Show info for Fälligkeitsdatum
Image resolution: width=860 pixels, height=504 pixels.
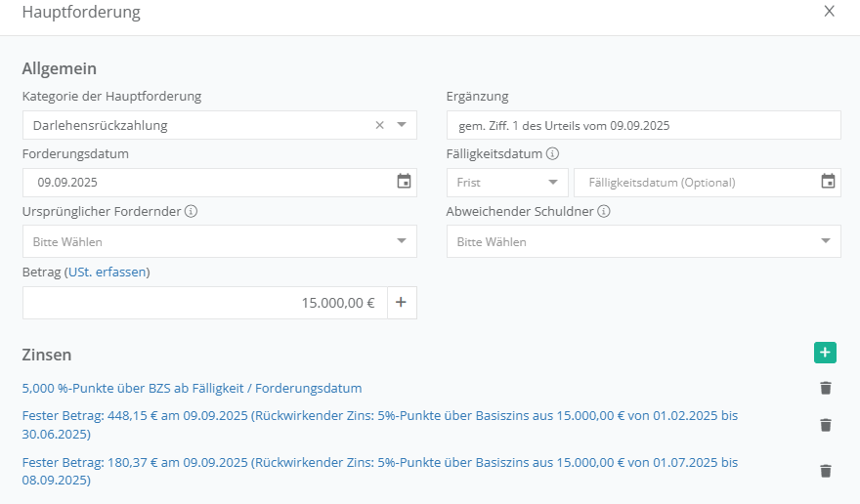[552, 154]
